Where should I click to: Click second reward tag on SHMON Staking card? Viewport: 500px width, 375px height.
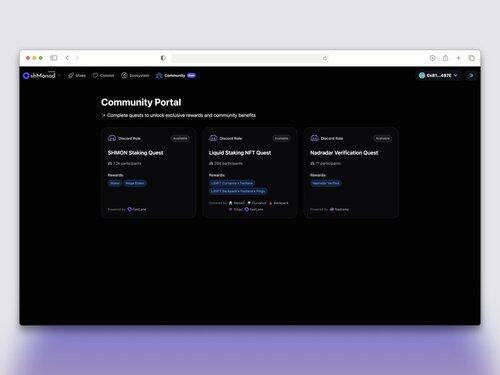tap(135, 183)
